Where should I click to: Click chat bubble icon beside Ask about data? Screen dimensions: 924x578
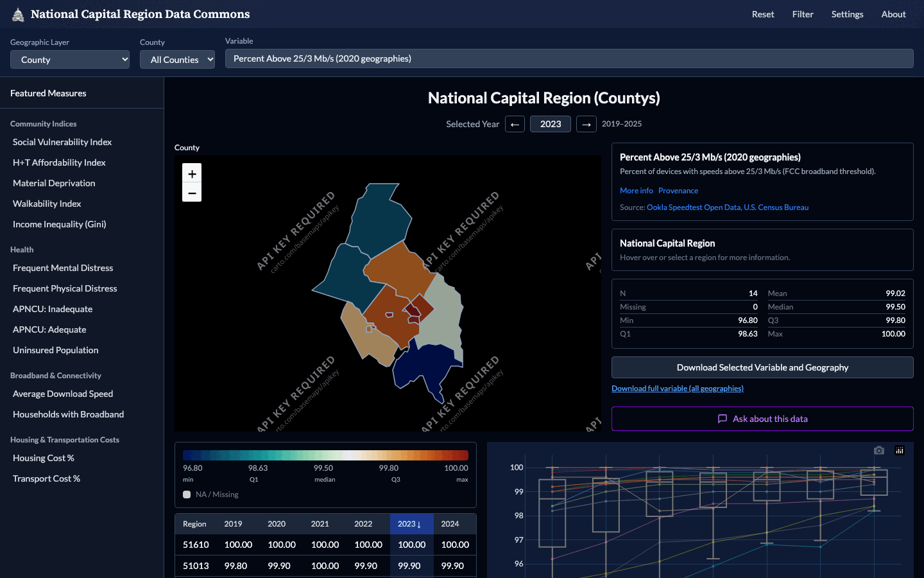723,419
